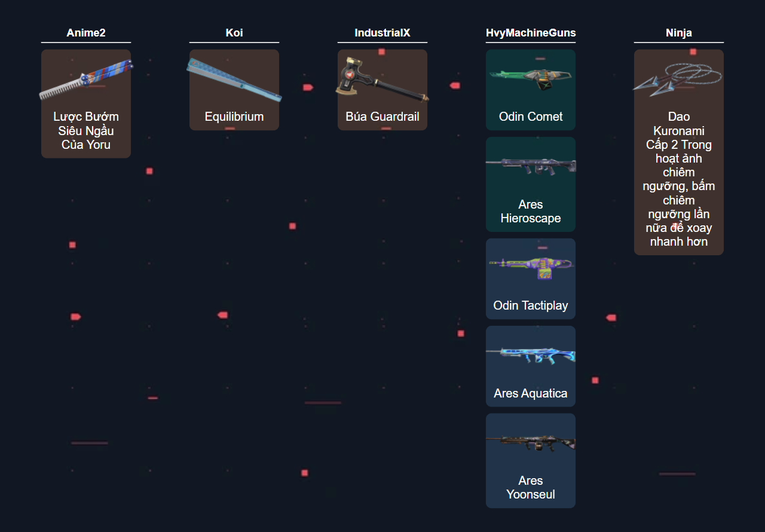Click the Ares Hieroscape gun image

pos(531,166)
